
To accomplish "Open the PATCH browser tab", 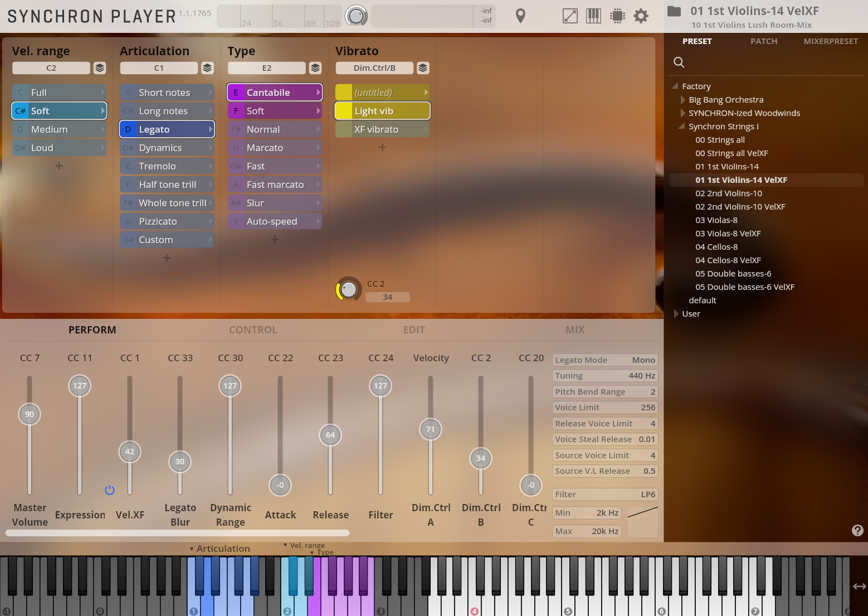I will (x=764, y=41).
